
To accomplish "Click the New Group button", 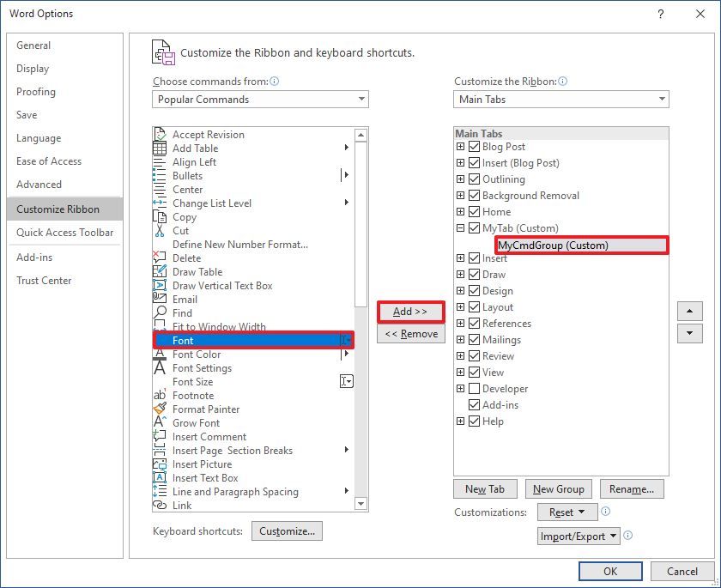I will point(558,488).
